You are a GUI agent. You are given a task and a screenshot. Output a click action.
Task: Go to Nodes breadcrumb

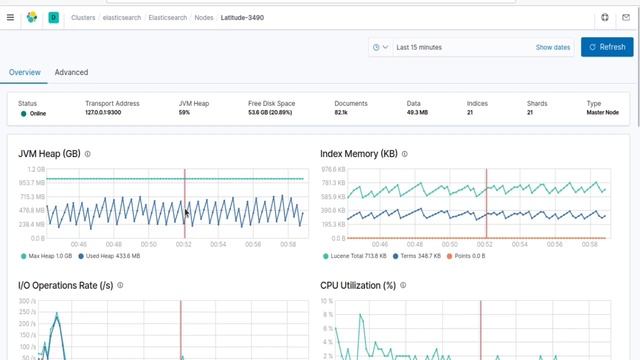pyautogui.click(x=204, y=18)
